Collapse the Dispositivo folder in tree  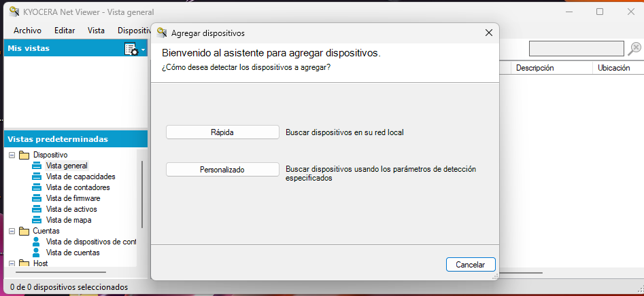coord(12,155)
